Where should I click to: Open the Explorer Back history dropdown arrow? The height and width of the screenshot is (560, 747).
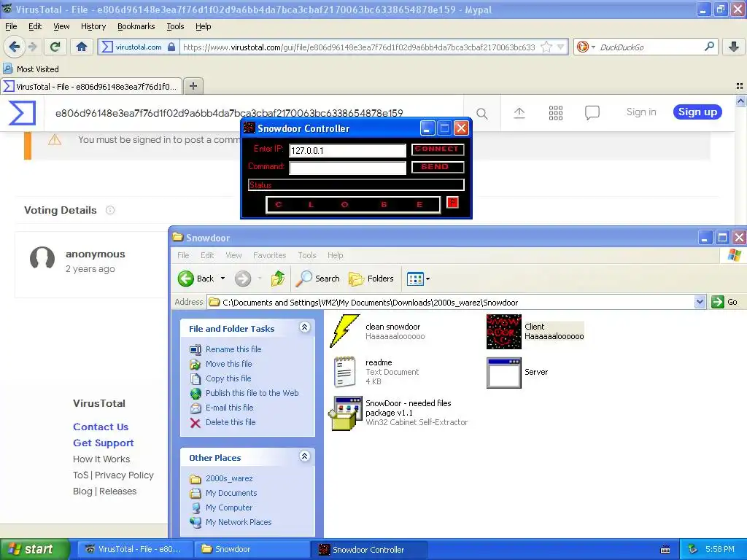coord(222,279)
